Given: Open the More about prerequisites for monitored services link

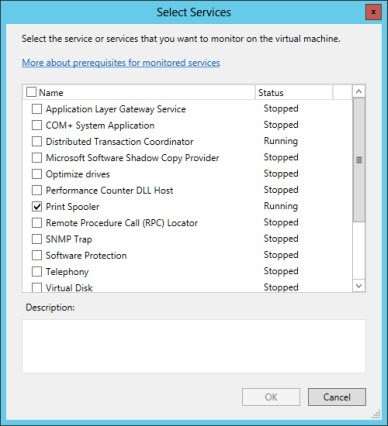Looking at the screenshot, I should (121, 63).
